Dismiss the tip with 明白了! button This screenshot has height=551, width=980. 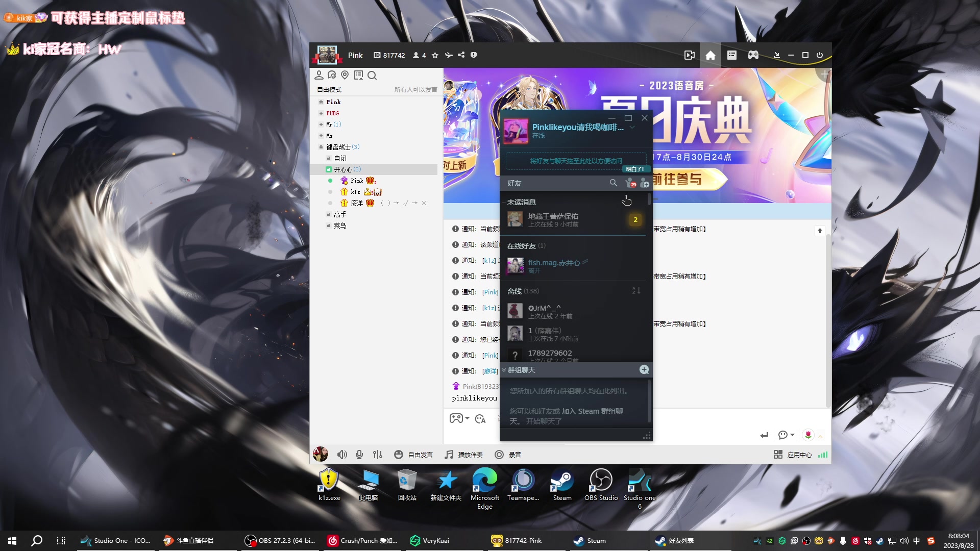coord(635,169)
